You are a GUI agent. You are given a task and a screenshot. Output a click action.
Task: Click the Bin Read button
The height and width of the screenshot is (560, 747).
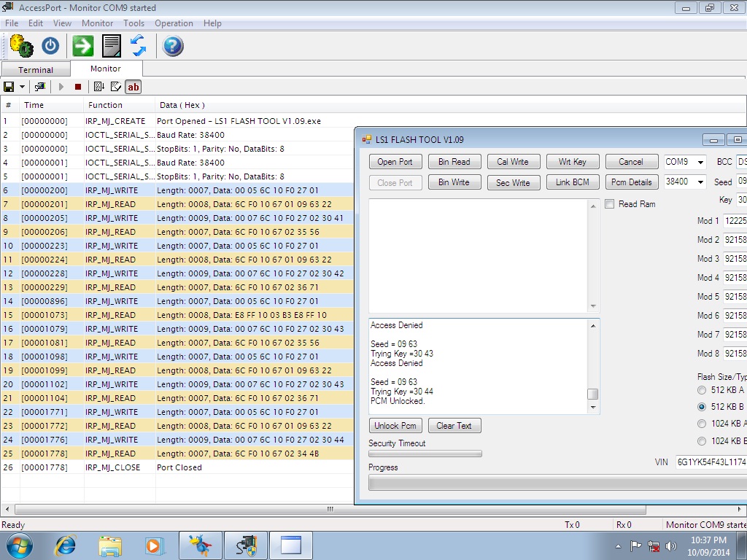(454, 162)
